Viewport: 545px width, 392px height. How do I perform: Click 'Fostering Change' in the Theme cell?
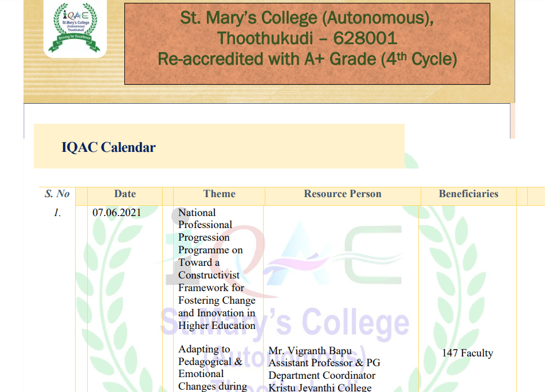[x=217, y=300]
